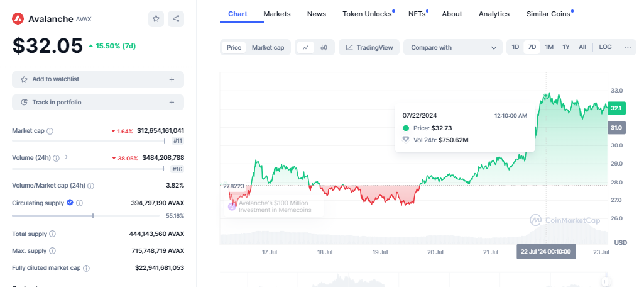Select Market cap chart mode

(268, 47)
